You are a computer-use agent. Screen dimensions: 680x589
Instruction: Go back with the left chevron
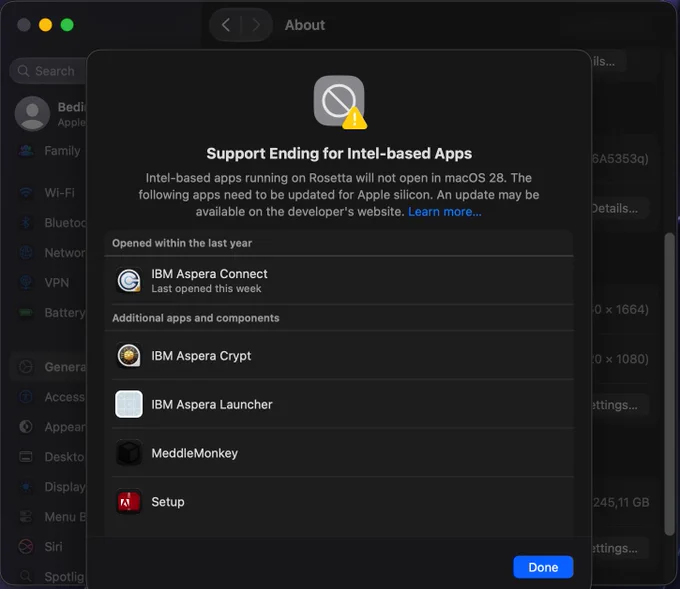[x=226, y=25]
